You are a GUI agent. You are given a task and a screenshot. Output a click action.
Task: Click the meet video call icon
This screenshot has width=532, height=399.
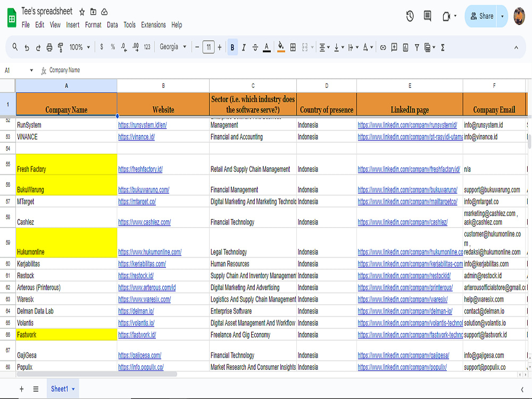pos(446,16)
